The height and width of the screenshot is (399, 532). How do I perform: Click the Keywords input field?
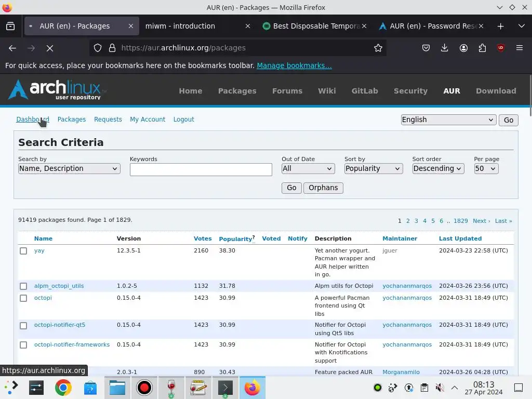tap(201, 170)
